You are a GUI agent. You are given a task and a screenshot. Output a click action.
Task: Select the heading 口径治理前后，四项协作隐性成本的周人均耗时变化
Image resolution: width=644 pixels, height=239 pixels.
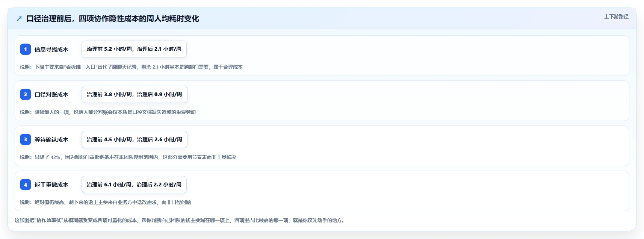[x=113, y=19]
